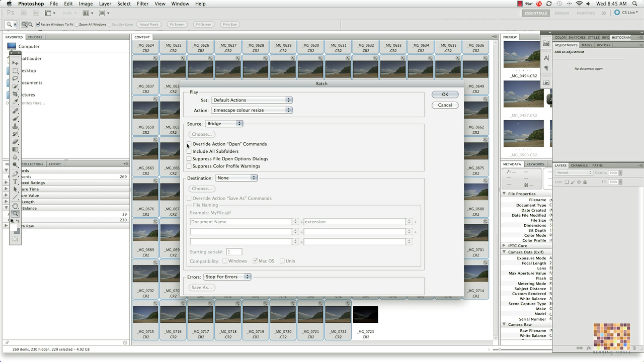This screenshot has height=362, width=644.
Task: Select the Blur tool
Action: pyautogui.click(x=16, y=157)
